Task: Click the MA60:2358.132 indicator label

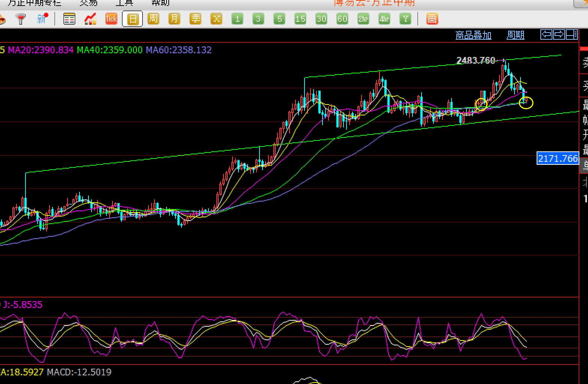Action: (x=179, y=50)
